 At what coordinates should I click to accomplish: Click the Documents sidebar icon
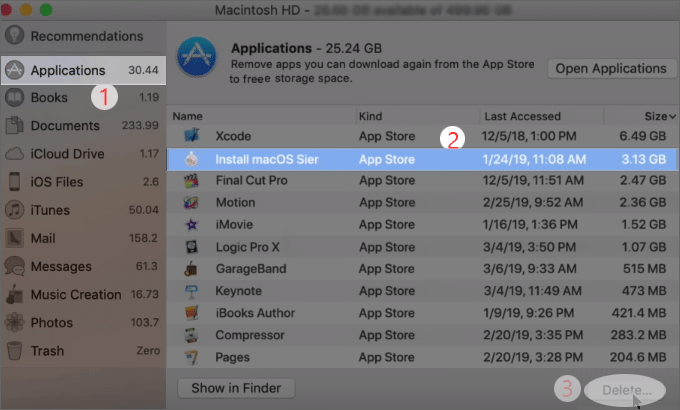15,125
